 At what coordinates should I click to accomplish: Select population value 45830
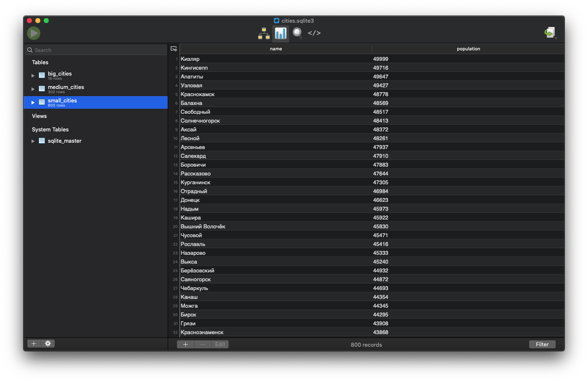click(468, 226)
